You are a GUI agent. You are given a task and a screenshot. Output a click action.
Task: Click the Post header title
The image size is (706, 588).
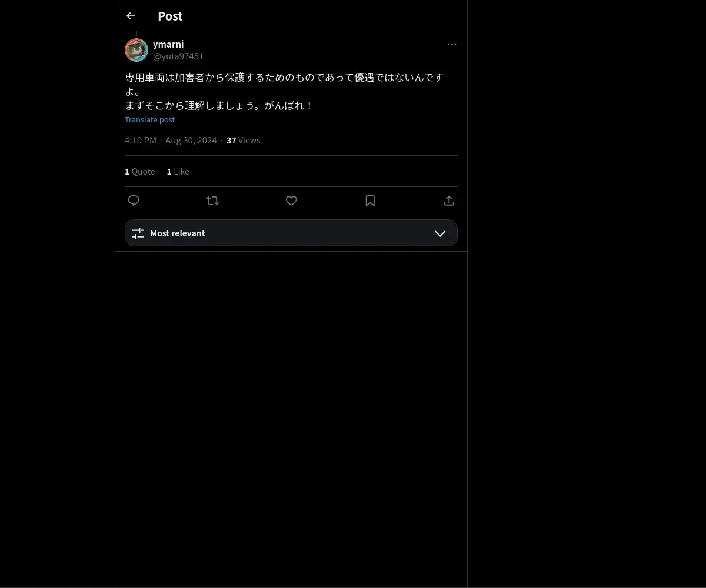170,16
